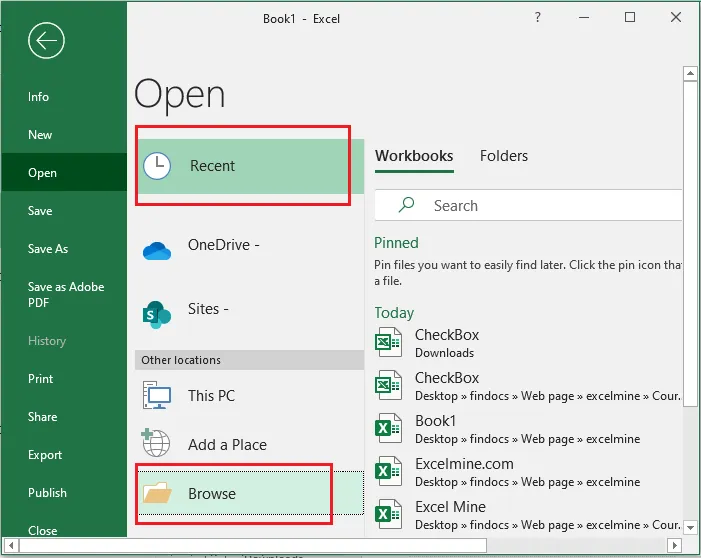Click the horizontal scrollbar right arrow

click(x=674, y=545)
